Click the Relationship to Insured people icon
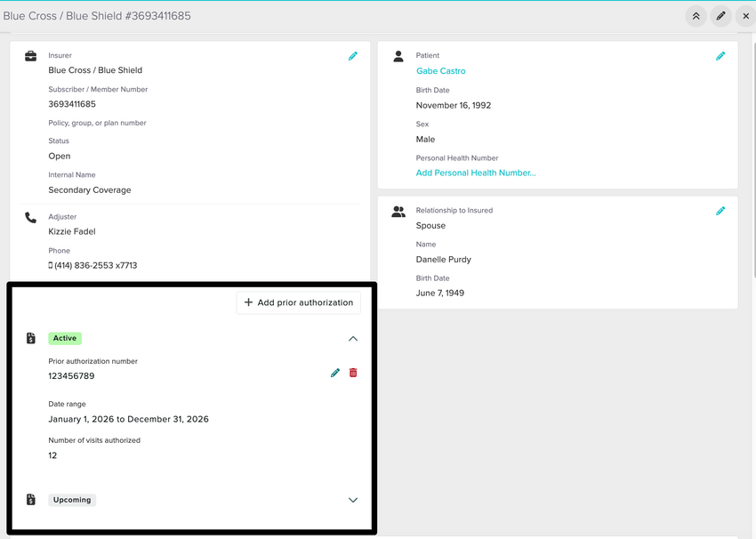756x539 pixels. point(398,212)
